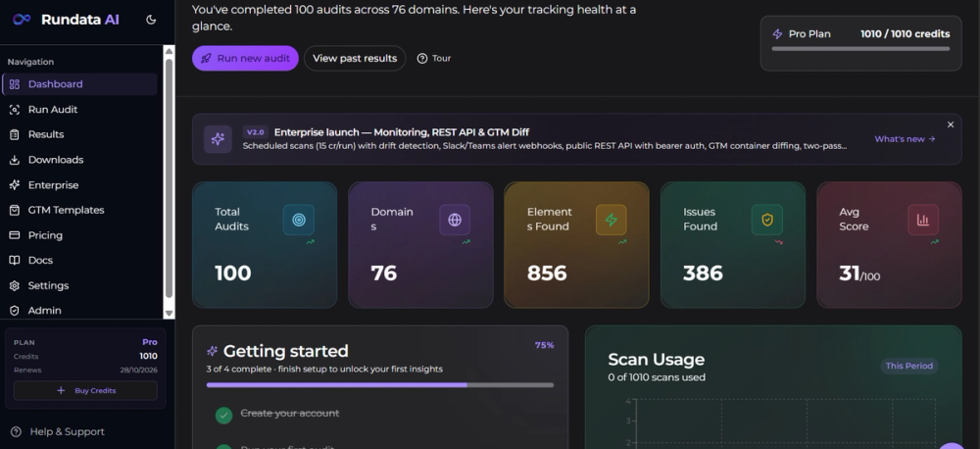This screenshot has height=449, width=980.
Task: Click the Total Audits value 100
Action: (x=233, y=274)
